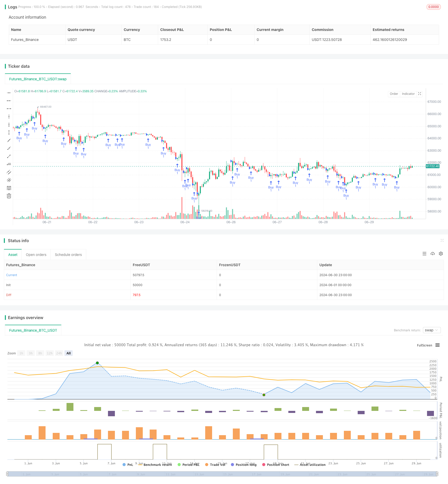
Task: Set zoom range to 1h
Action: point(21,353)
